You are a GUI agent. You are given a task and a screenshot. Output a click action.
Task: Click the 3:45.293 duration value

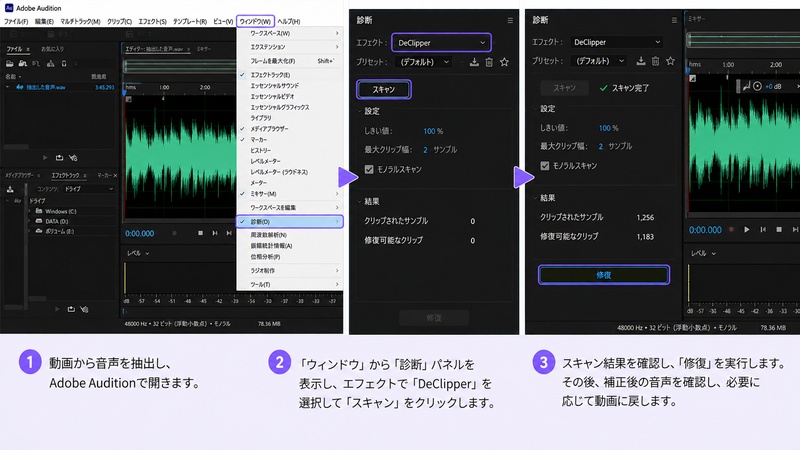[105, 87]
